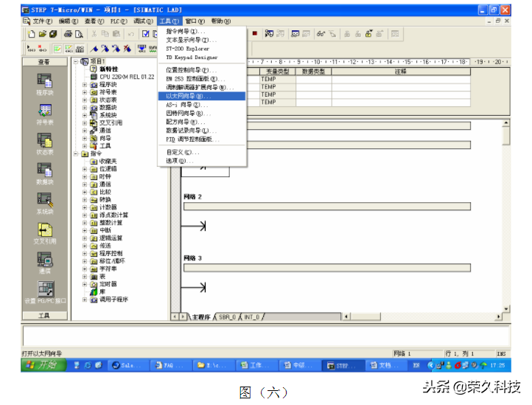
Task: Click the Windows 开始 start button
Action: [42, 365]
